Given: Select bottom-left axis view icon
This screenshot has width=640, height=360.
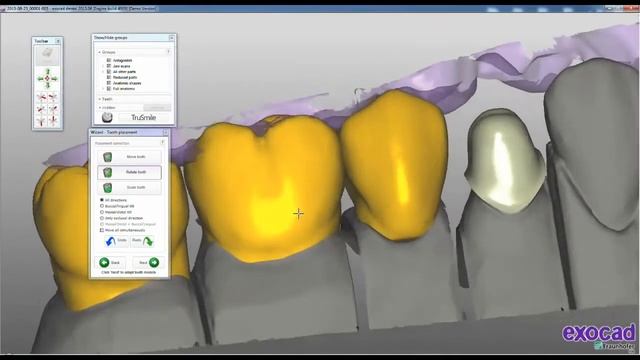Looking at the screenshot, I should click(x=41, y=121).
